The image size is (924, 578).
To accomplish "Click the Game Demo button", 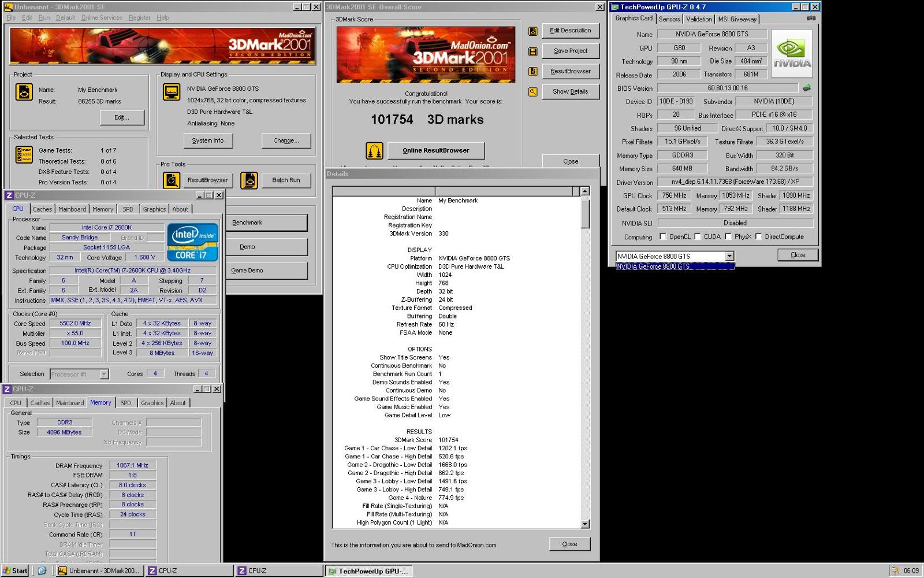I will click(267, 271).
